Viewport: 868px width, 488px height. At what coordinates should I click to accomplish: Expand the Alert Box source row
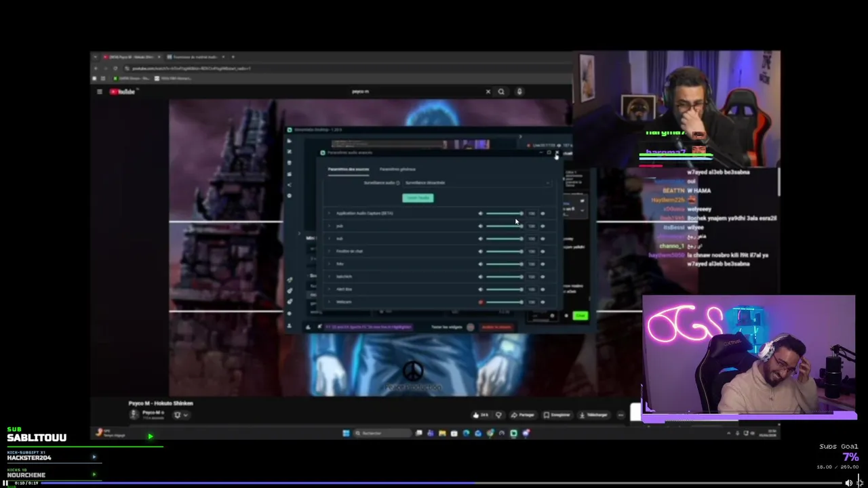pos(329,289)
